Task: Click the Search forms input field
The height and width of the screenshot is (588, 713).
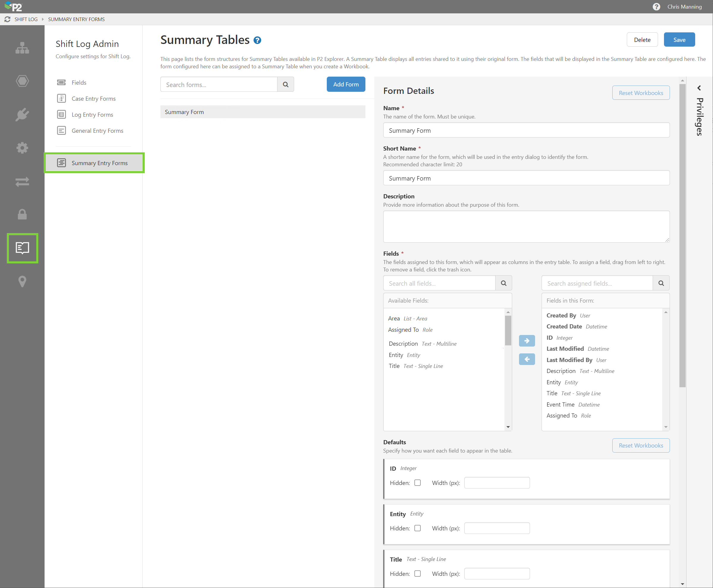Action: click(219, 84)
